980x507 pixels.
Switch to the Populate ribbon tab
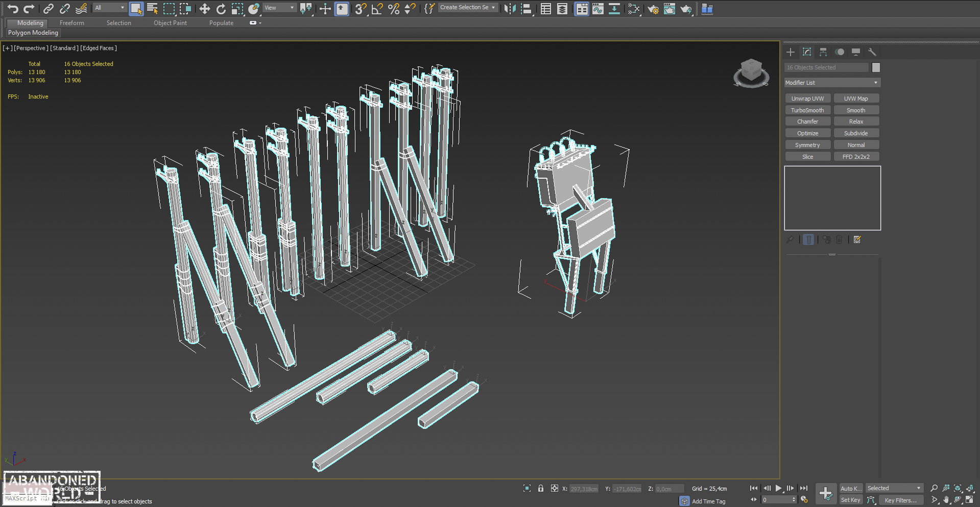tap(221, 23)
